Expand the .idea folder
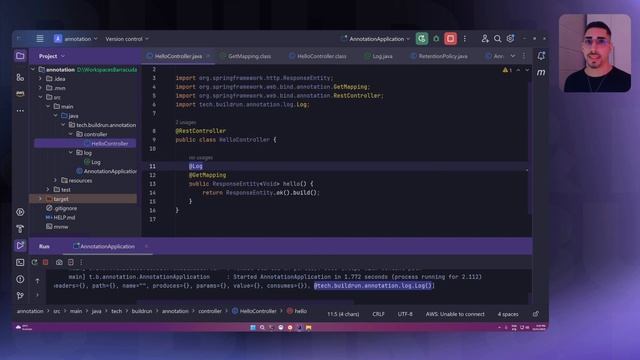The image size is (640, 360). coord(40,79)
